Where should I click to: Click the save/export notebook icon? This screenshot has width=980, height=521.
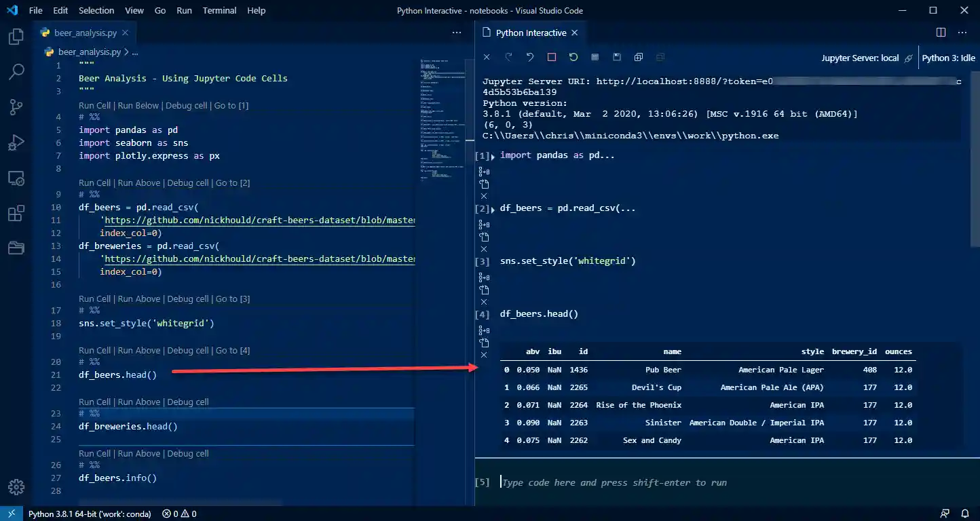(x=616, y=58)
